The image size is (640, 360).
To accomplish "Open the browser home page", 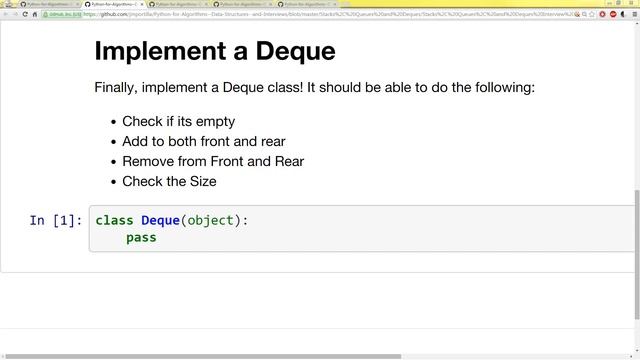I will [x=35, y=14].
